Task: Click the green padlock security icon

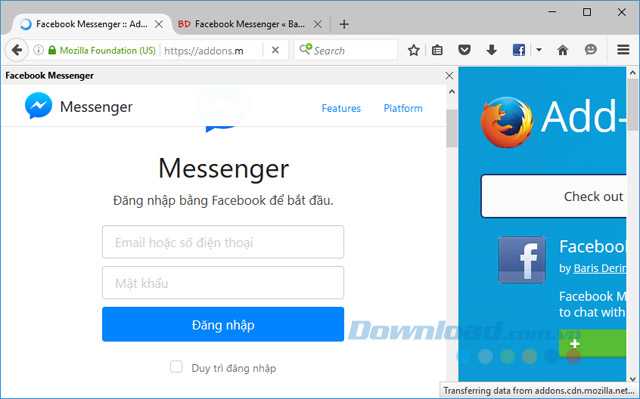Action: 52,50
